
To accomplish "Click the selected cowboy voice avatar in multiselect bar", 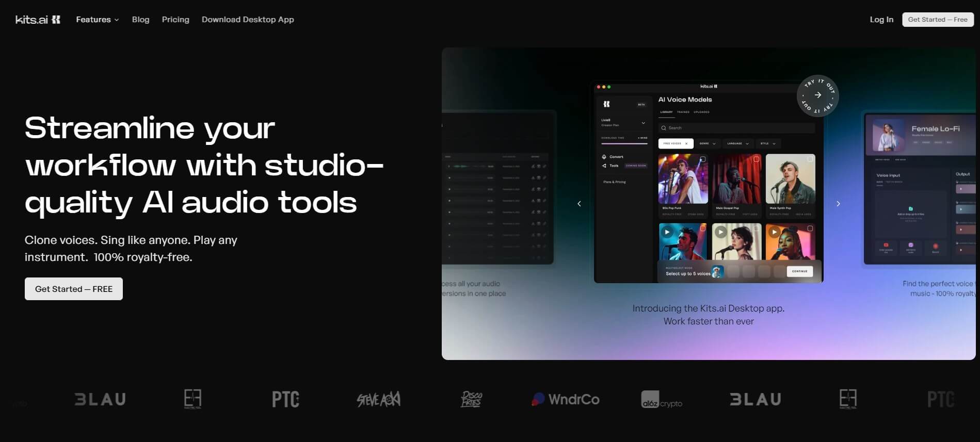I will pyautogui.click(x=717, y=271).
